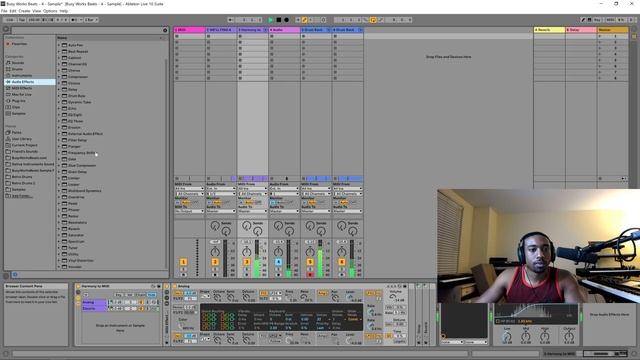Click the MIDI map mode button
This screenshot has height=360, width=640.
click(x=610, y=20)
